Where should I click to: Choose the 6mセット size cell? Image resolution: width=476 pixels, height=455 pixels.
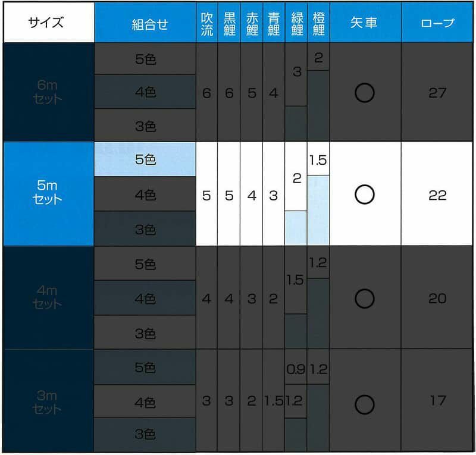click(x=48, y=92)
